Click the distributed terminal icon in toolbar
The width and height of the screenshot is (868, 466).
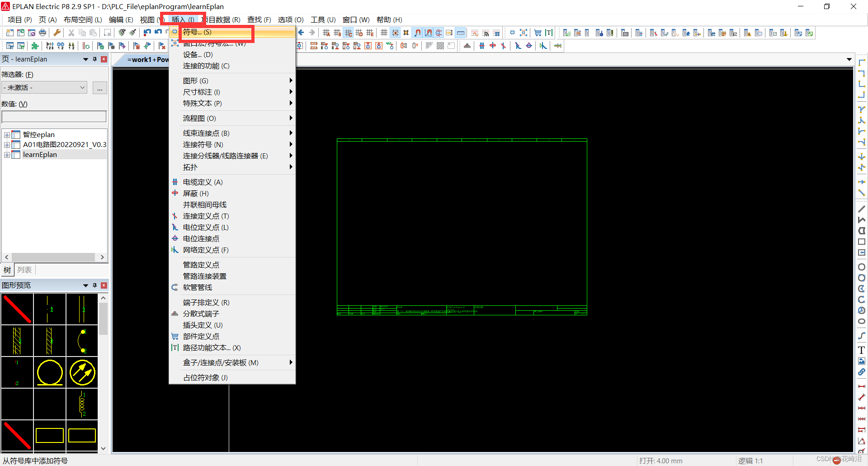(467, 46)
